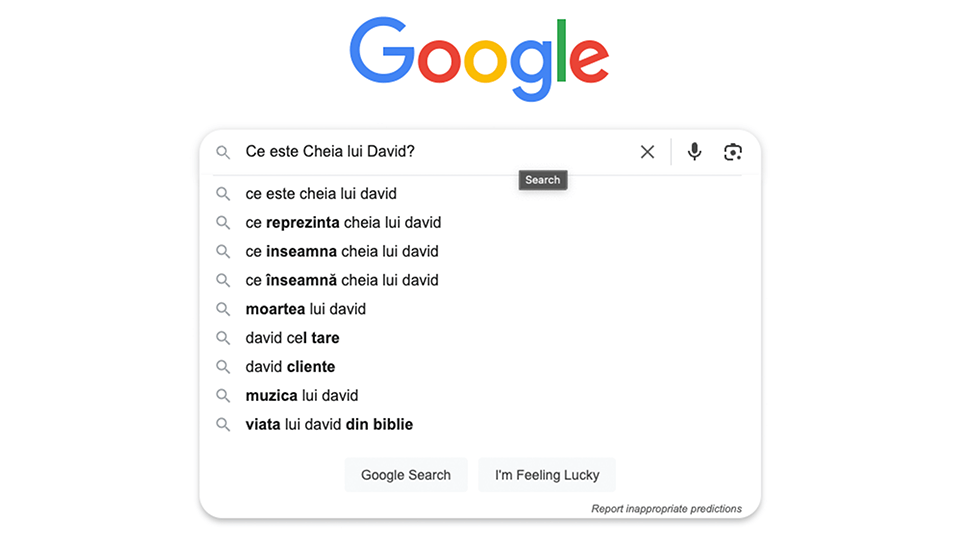
Task: Click magnifier icon beside 'david cel tare'
Action: click(223, 338)
